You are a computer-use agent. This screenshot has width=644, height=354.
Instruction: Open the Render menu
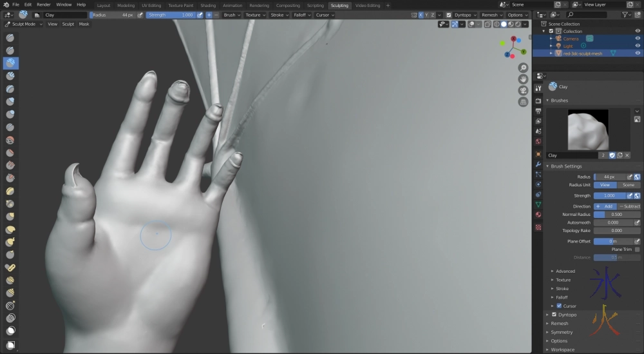click(43, 5)
